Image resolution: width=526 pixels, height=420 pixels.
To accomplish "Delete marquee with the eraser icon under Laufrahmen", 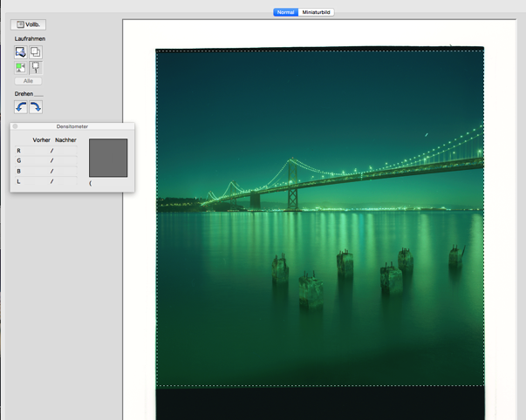I will pyautogui.click(x=21, y=52).
